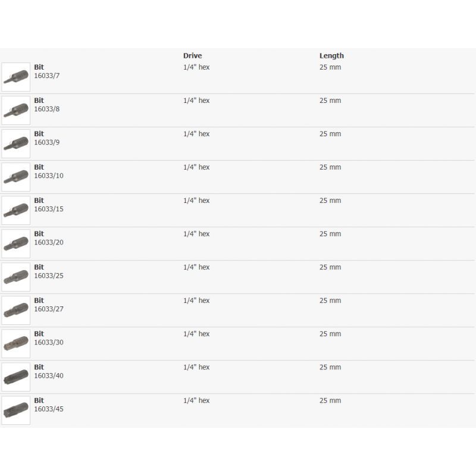The image size is (476, 476).
Task: Click the bit 16033/7 thumbnail image
Action: tap(15, 77)
